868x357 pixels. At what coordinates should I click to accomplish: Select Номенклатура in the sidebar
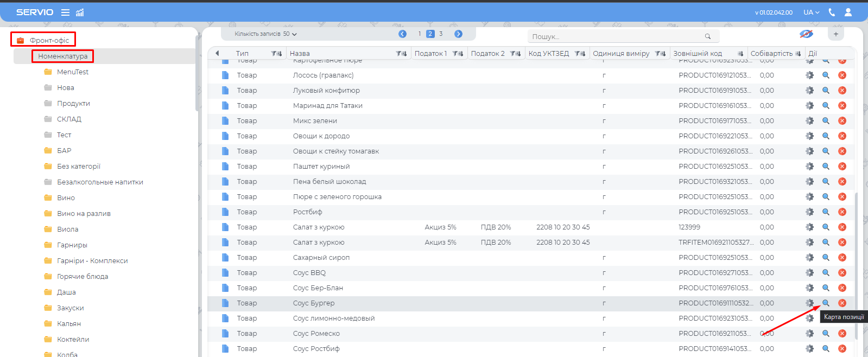pyautogui.click(x=62, y=56)
